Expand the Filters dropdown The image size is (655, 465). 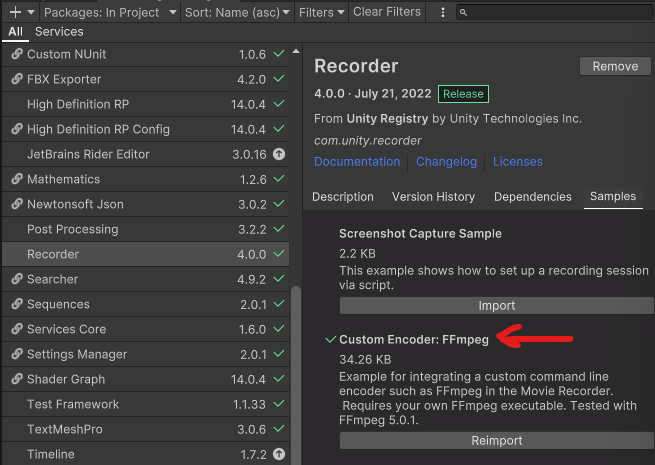[x=320, y=12]
